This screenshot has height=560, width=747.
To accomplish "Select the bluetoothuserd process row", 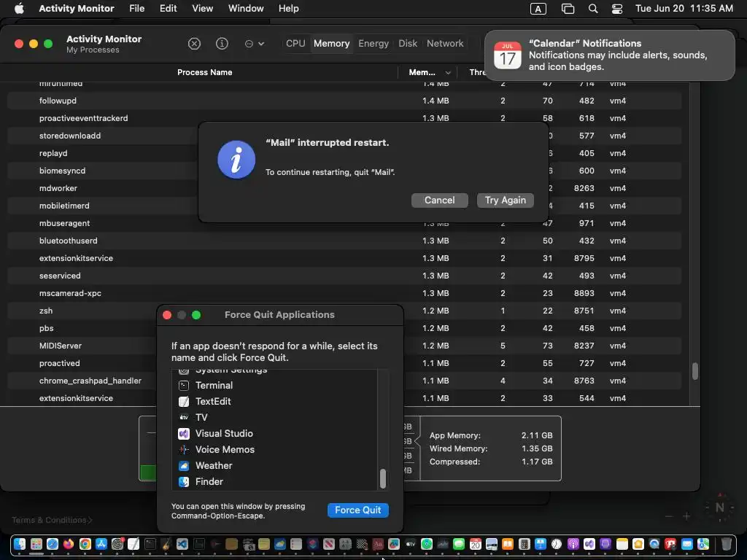I will [x=344, y=241].
